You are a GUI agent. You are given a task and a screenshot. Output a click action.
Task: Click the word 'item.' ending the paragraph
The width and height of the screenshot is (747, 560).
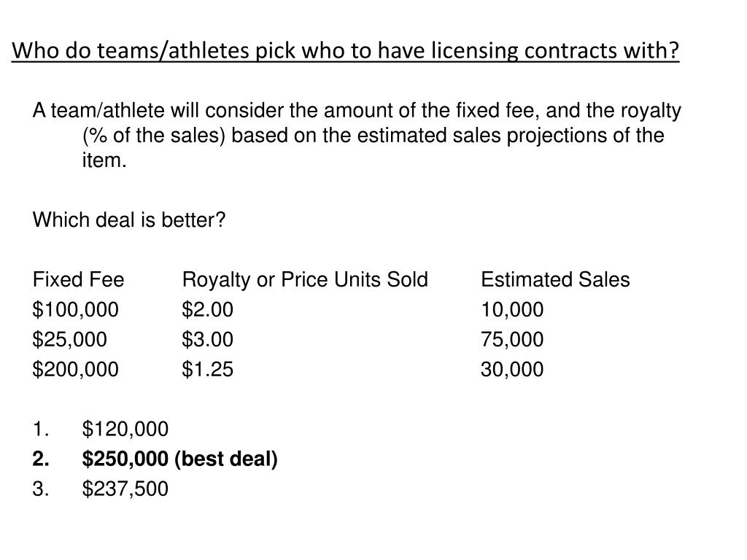pos(104,160)
